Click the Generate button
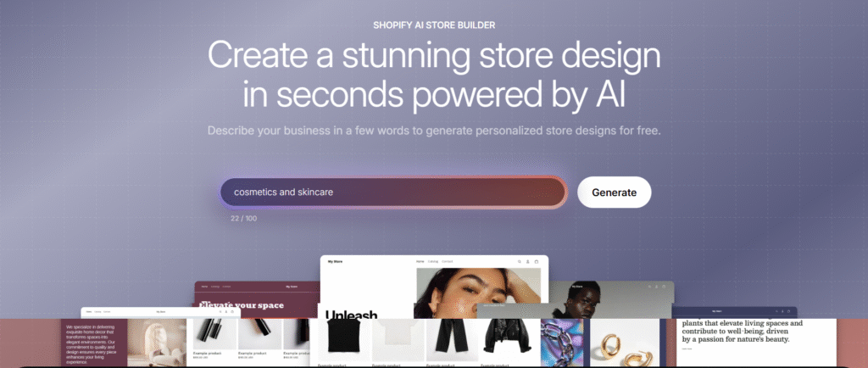 pos(614,192)
